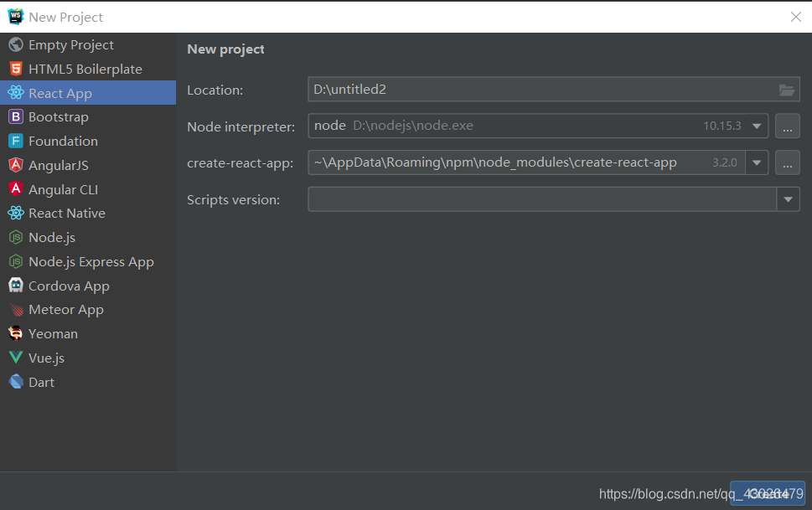Choose Node.js project type
The image size is (812, 510).
point(88,237)
